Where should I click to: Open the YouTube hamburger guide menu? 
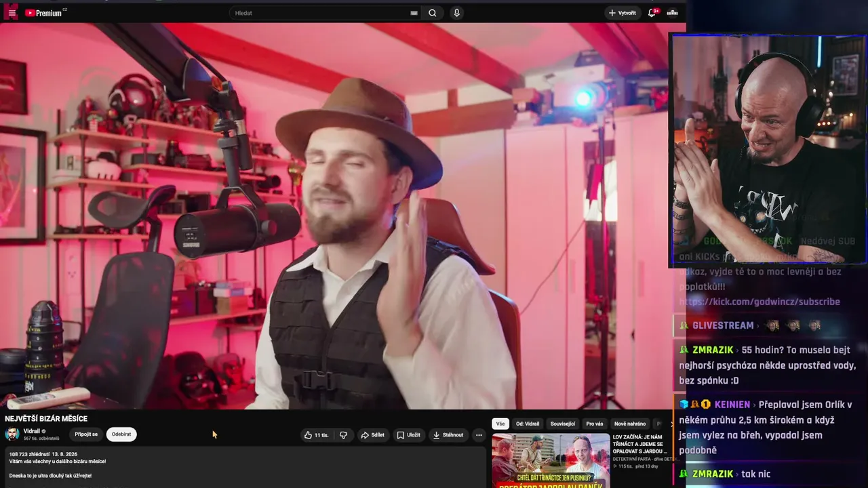point(12,13)
